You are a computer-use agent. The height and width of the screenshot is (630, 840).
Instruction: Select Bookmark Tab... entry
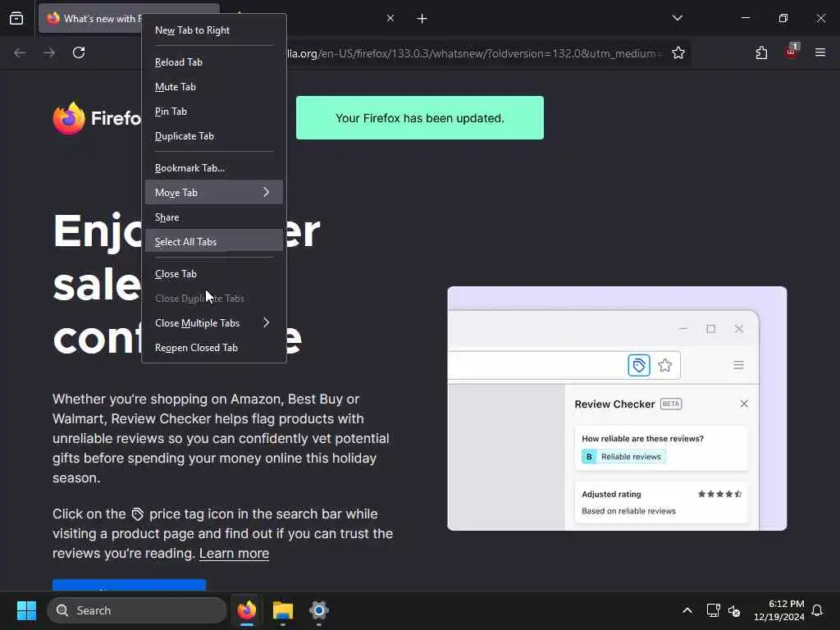(214, 168)
